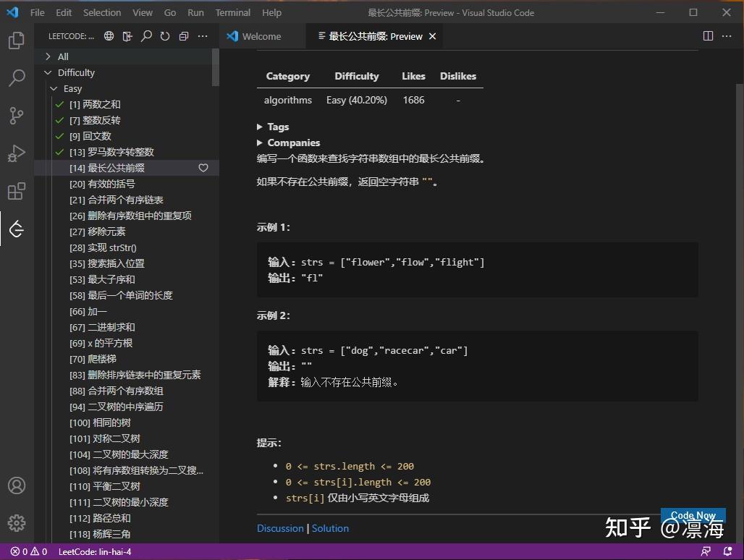The image size is (744, 560).
Task: Click the Code Now button
Action: (x=693, y=515)
